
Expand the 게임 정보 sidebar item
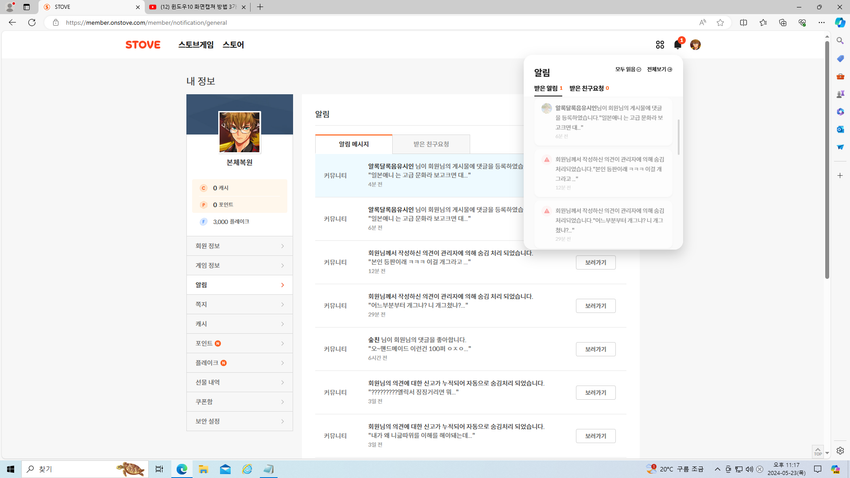point(239,265)
